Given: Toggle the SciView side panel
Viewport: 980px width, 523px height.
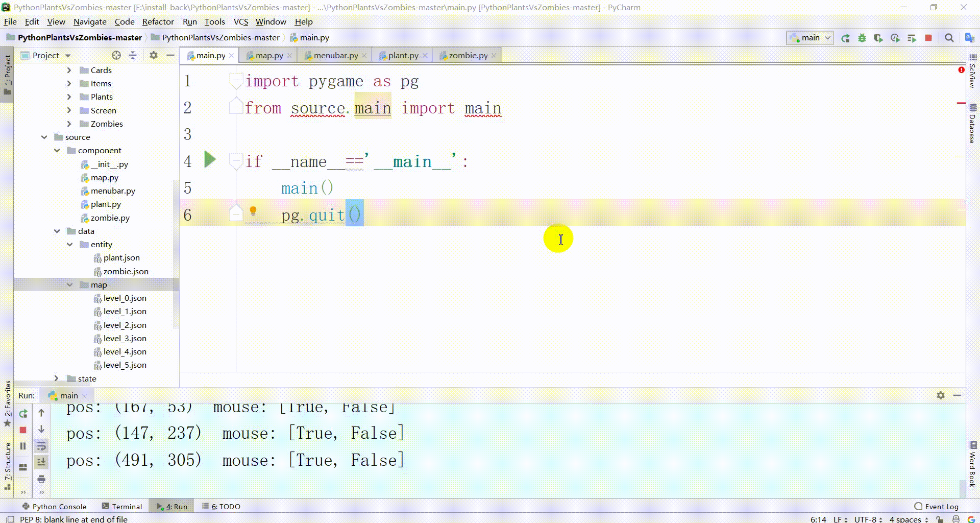Looking at the screenshot, I should (972, 72).
